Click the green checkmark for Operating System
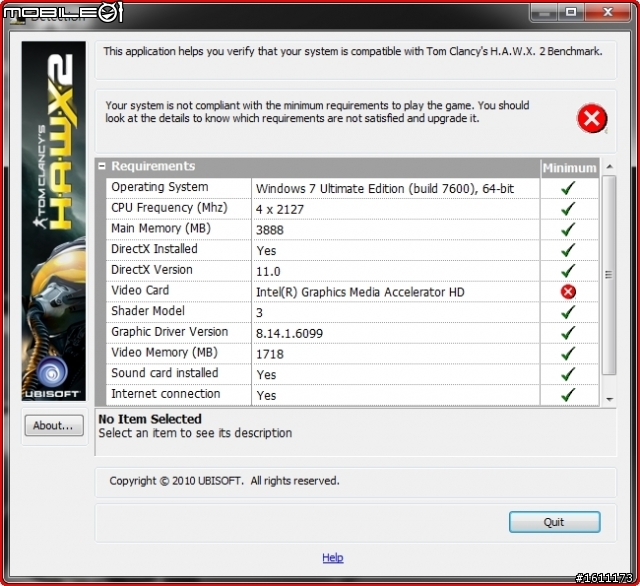 [x=568, y=188]
